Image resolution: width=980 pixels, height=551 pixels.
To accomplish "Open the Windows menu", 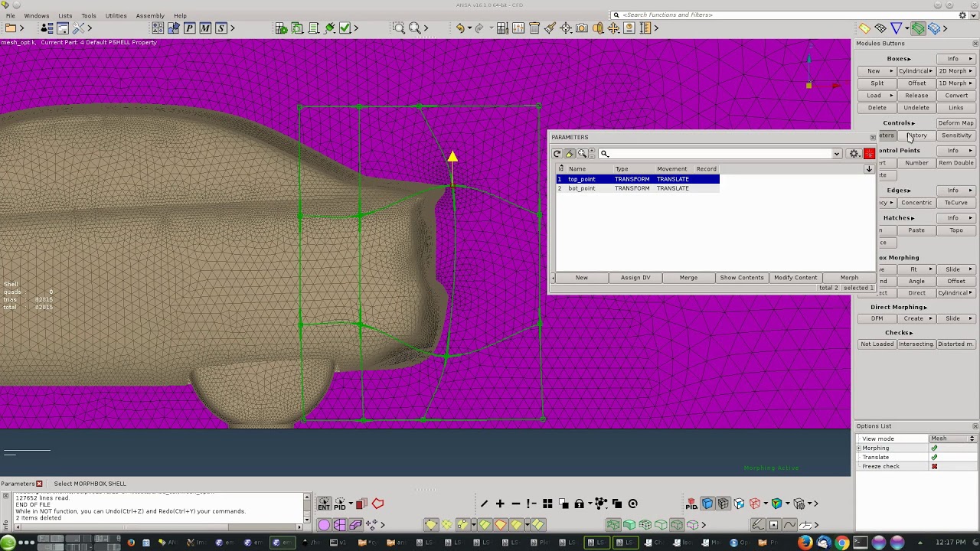I will point(36,15).
